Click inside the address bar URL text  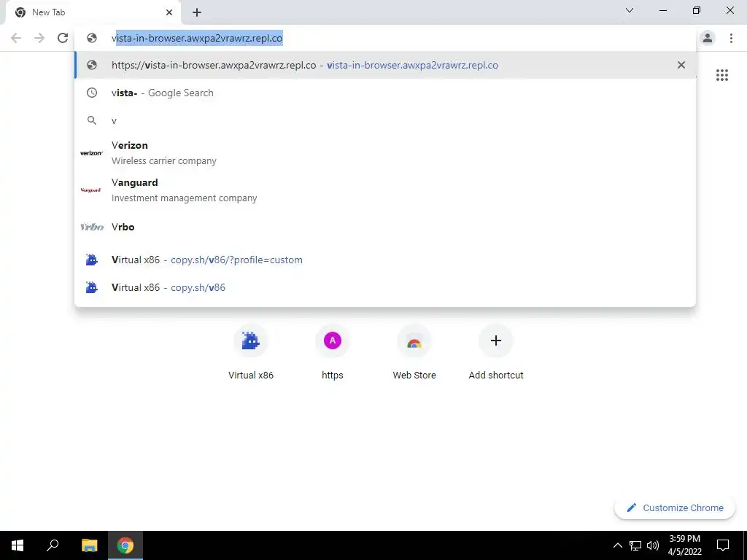[x=197, y=38]
